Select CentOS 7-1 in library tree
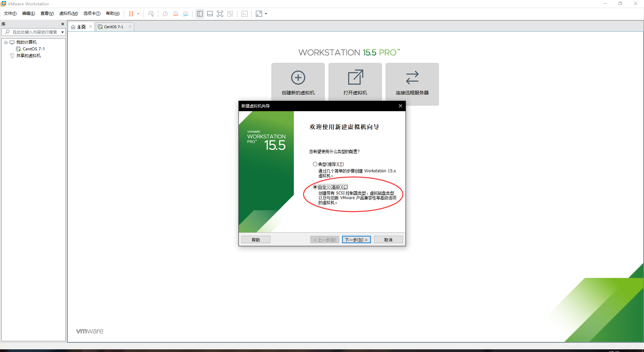644x352 pixels. pyautogui.click(x=34, y=49)
